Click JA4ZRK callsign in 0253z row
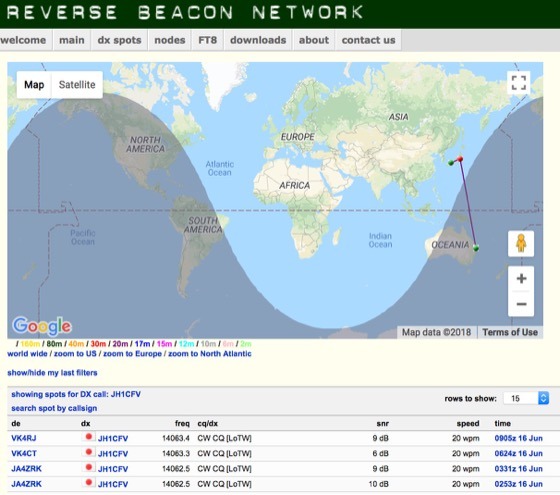Image resolution: width=560 pixels, height=495 pixels. click(26, 484)
